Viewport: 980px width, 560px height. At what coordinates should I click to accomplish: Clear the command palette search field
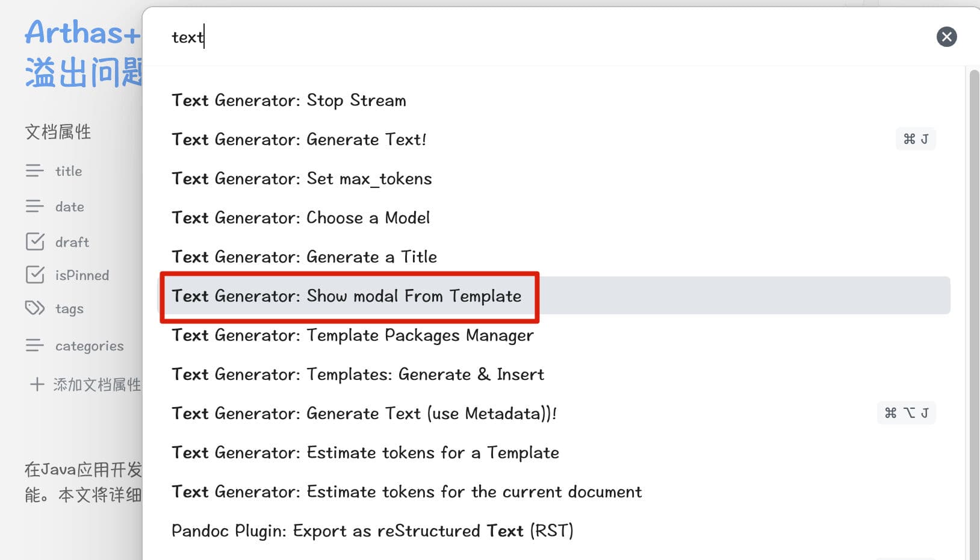point(946,37)
